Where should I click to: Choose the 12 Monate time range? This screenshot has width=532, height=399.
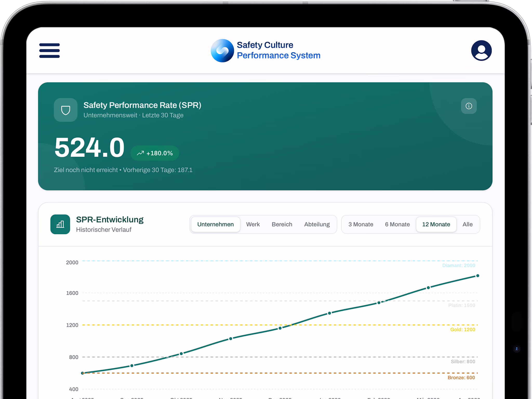436,224
